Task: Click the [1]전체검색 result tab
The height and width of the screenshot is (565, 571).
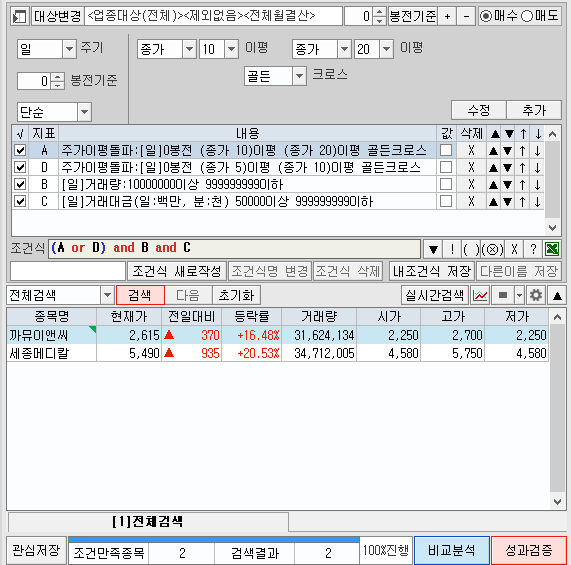Action: pos(147,522)
